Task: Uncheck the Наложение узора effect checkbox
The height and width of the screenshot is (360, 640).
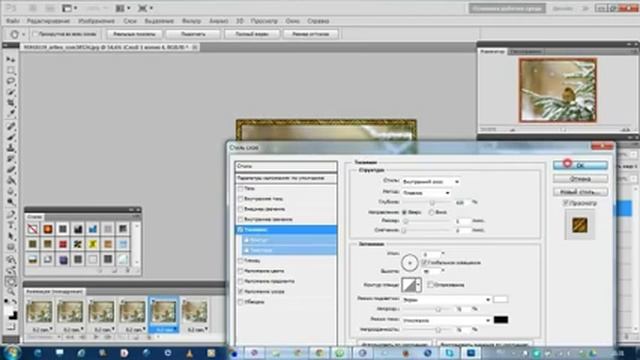Action: (x=240, y=291)
